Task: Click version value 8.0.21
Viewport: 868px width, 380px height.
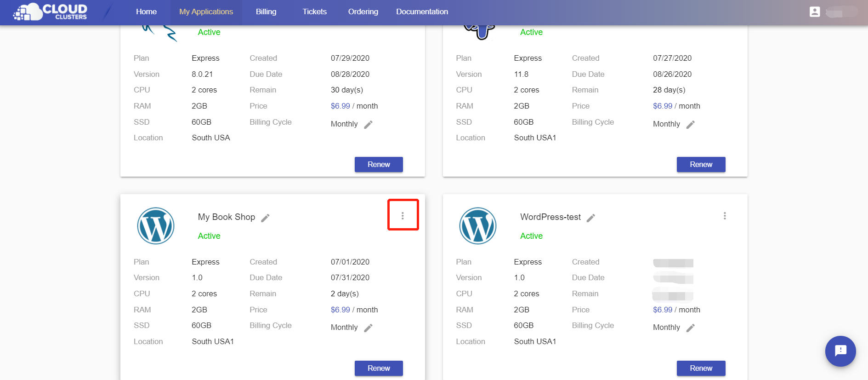Action: point(202,75)
